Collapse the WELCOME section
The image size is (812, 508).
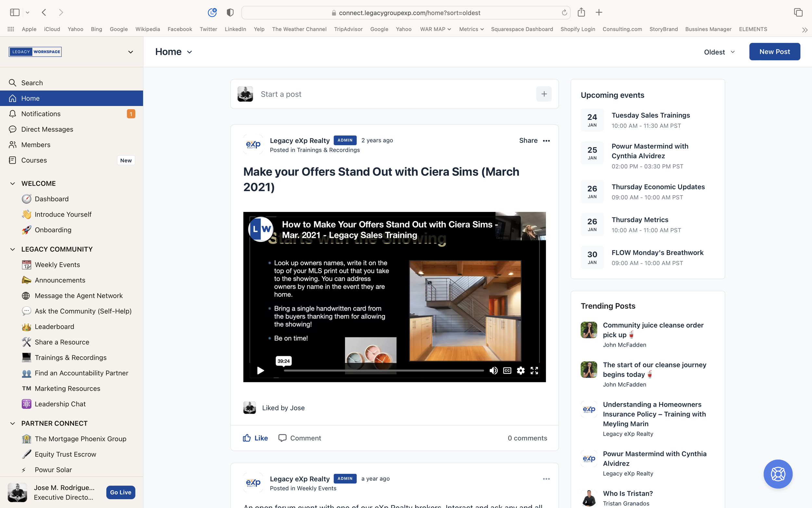(x=12, y=183)
